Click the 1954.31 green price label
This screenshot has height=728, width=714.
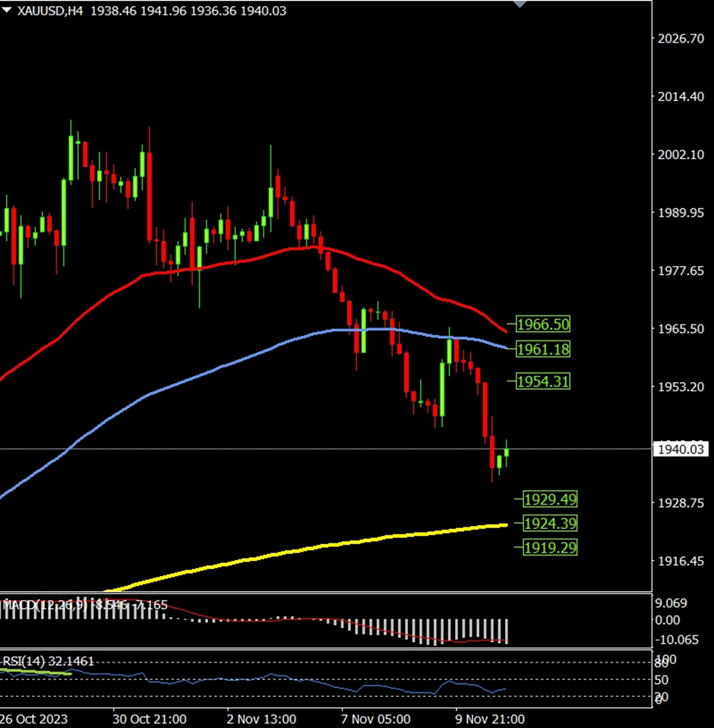pos(542,381)
